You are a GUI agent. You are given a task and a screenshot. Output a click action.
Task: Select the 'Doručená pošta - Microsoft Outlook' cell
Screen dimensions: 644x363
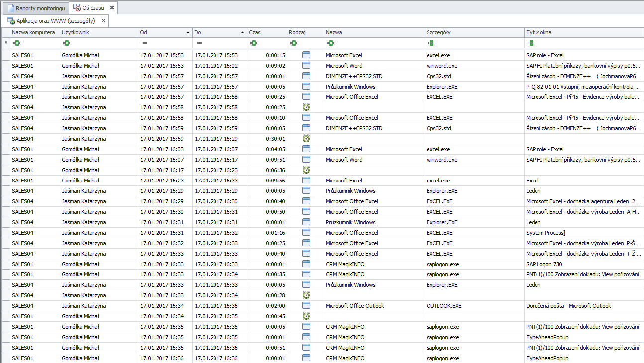(x=584, y=306)
